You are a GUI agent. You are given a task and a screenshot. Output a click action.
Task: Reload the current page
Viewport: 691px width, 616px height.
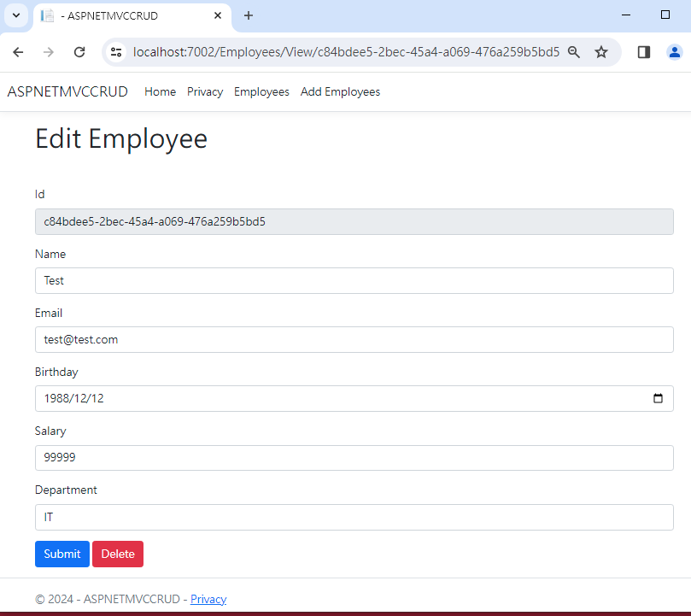(x=79, y=52)
